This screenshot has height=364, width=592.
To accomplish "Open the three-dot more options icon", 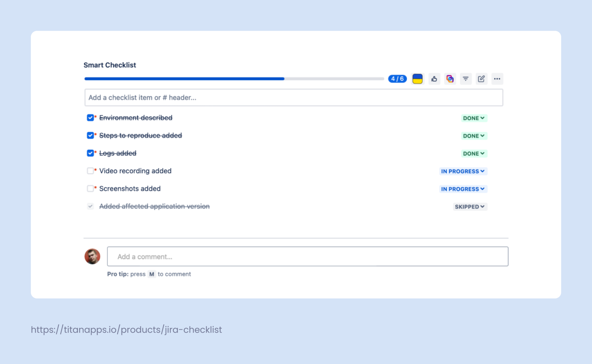I will pyautogui.click(x=497, y=79).
